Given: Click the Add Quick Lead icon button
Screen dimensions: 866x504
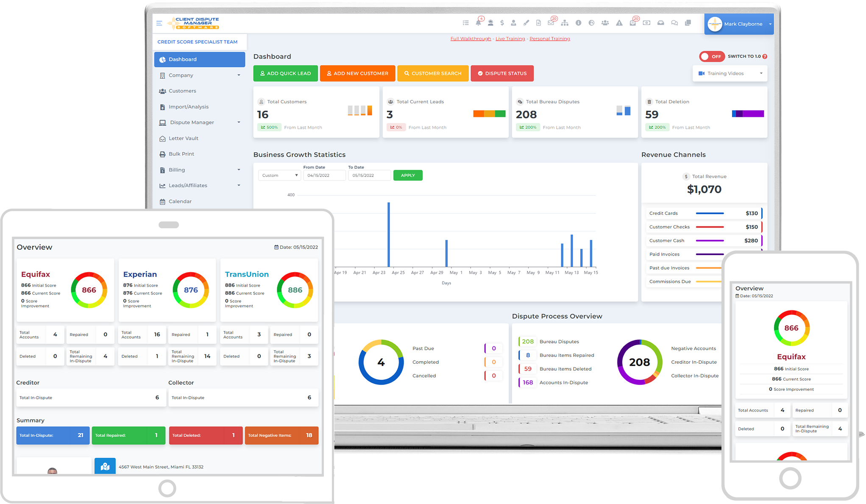Looking at the screenshot, I should (285, 73).
